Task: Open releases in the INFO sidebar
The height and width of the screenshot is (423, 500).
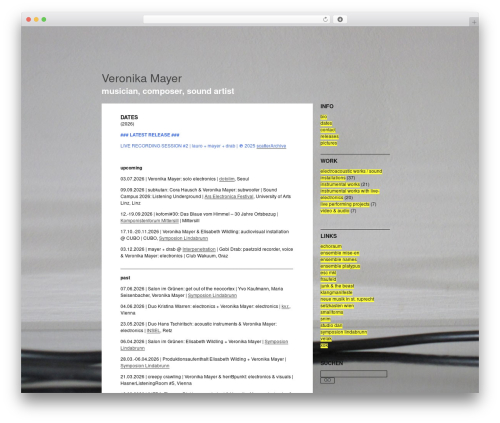Action: point(329,137)
